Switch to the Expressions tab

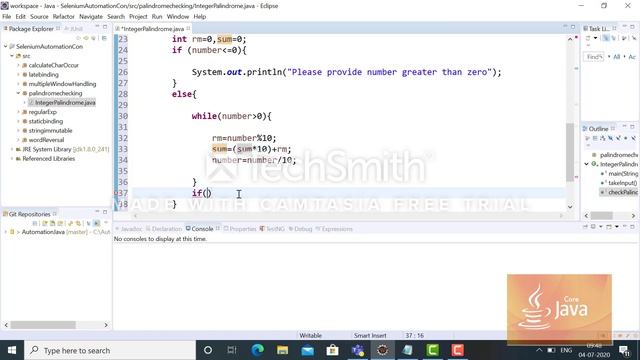pyautogui.click(x=334, y=229)
